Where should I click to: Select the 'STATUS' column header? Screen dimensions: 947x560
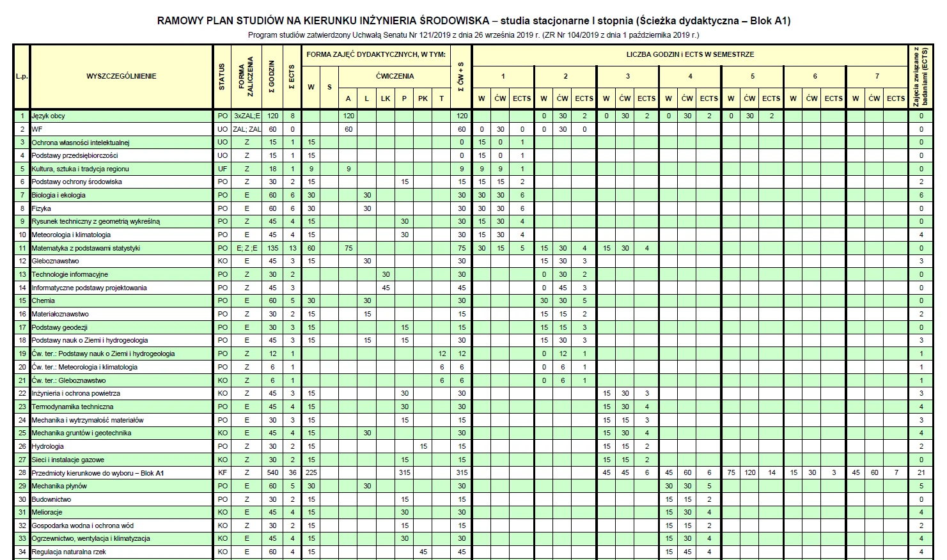(223, 76)
